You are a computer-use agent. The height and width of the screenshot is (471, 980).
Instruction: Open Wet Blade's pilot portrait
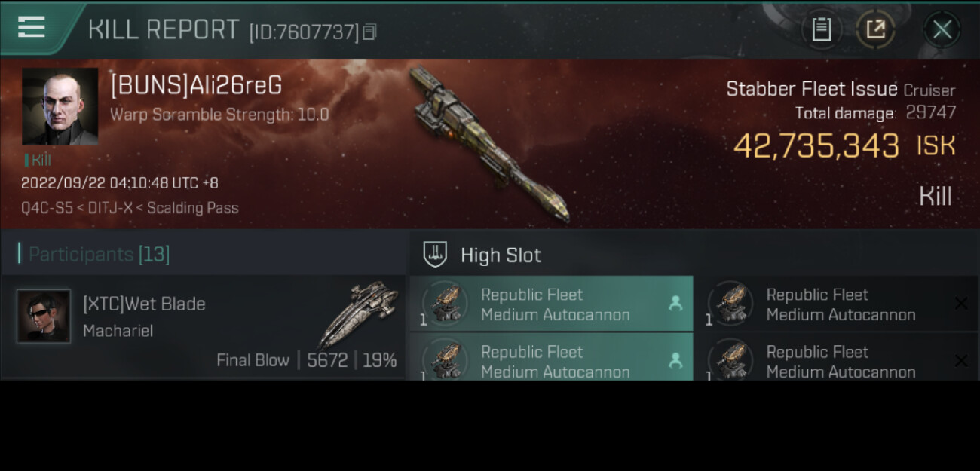pos(44,317)
